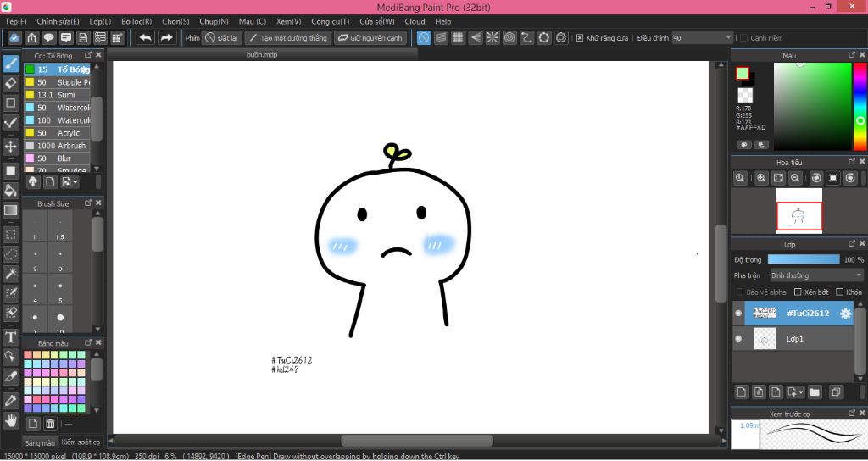Select the Lasso selection tool

point(10,254)
